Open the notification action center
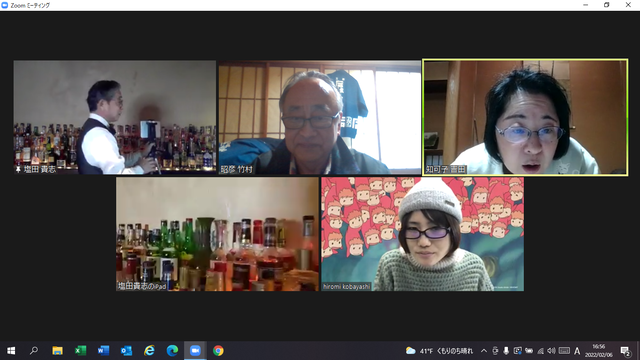The image size is (640, 360). [x=625, y=351]
